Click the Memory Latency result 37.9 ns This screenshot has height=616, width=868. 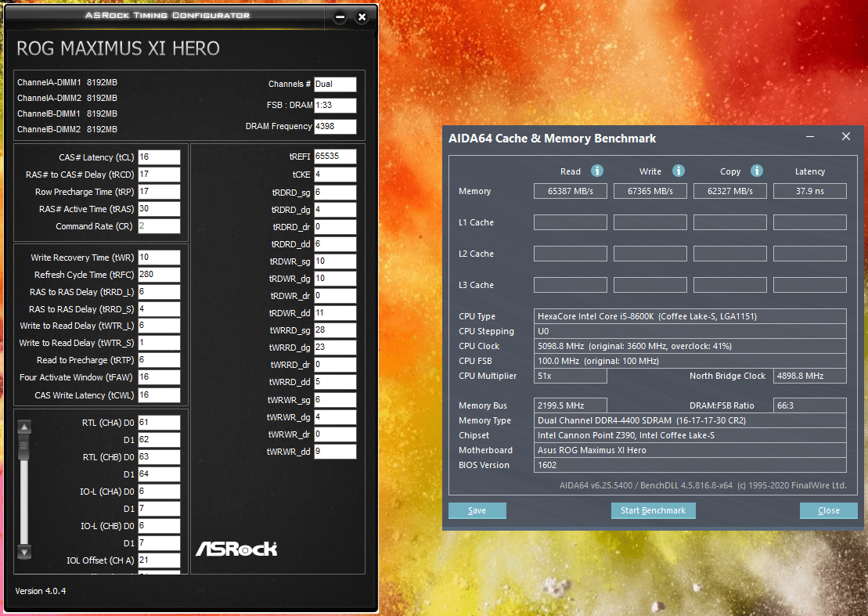point(809,191)
